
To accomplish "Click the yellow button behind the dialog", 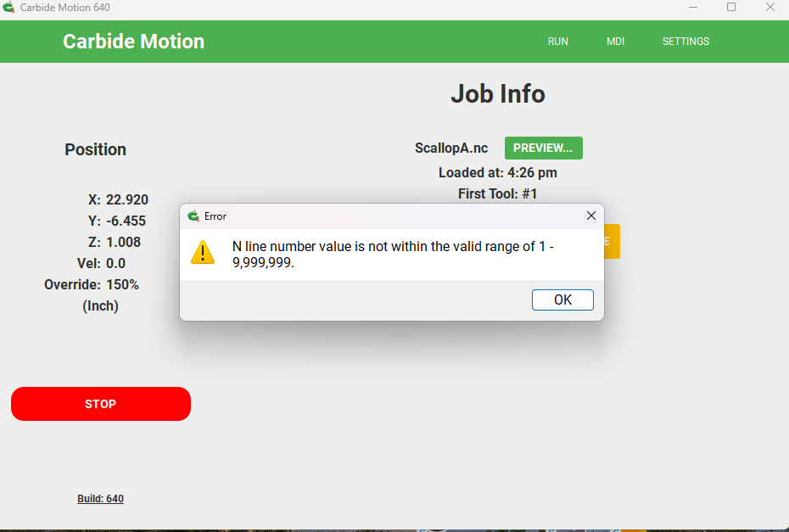I will (612, 242).
